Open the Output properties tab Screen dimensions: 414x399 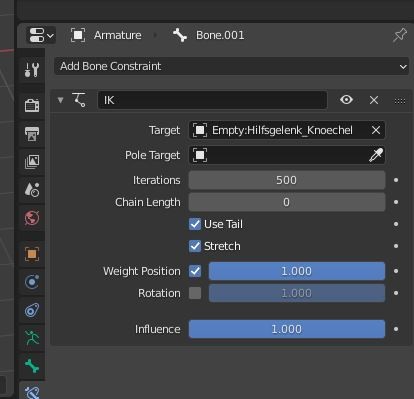[x=32, y=134]
